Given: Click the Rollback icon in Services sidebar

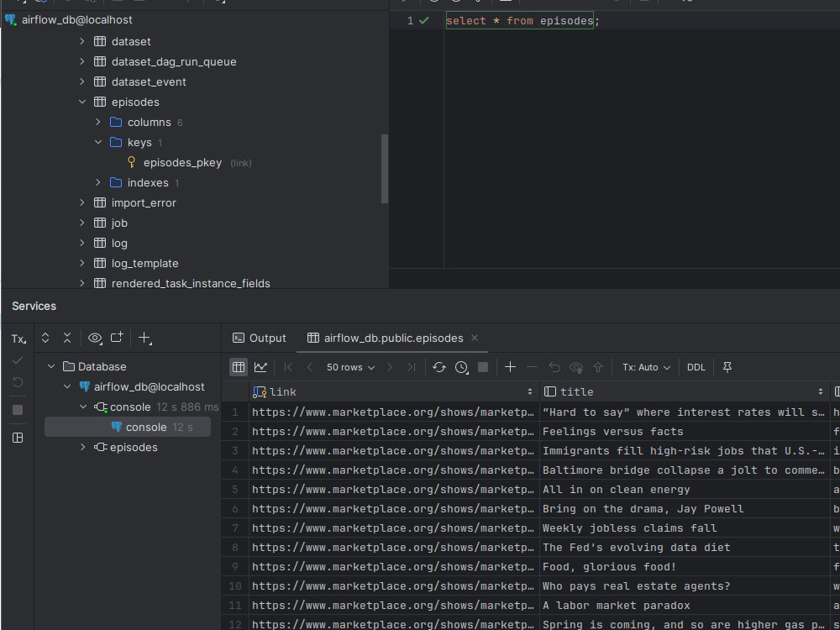Looking at the screenshot, I should [18, 382].
